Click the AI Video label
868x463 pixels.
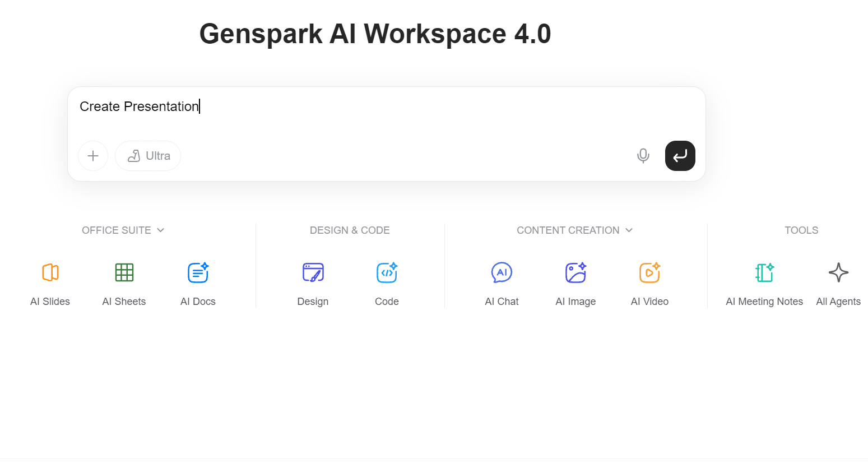point(650,302)
